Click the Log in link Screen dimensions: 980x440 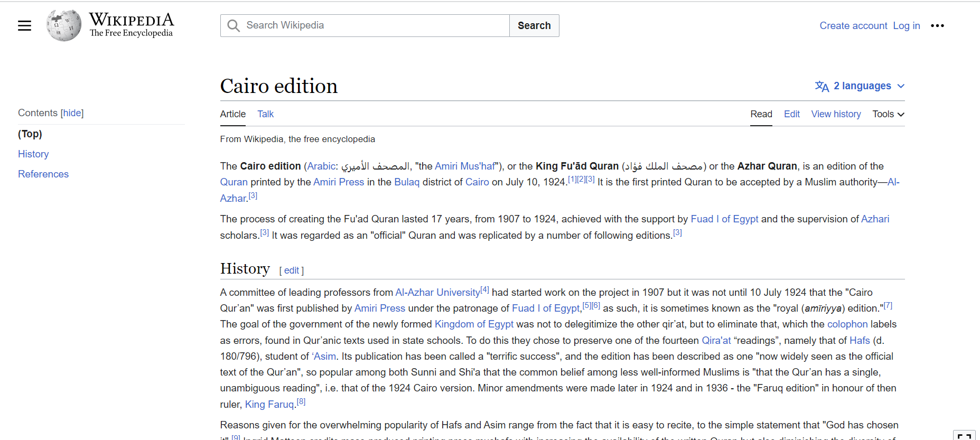pos(907,26)
